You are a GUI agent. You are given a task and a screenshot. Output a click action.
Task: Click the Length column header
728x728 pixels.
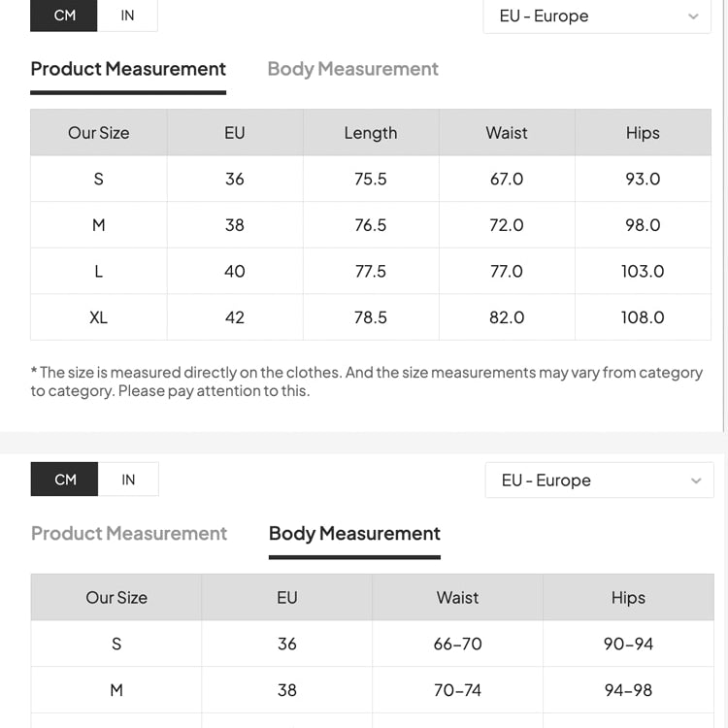coord(371,133)
